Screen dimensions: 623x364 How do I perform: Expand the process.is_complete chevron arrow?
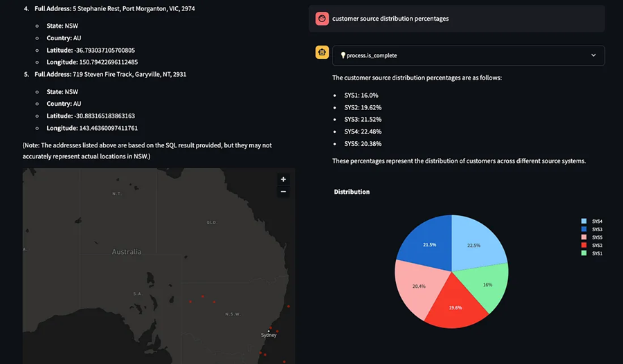point(593,55)
